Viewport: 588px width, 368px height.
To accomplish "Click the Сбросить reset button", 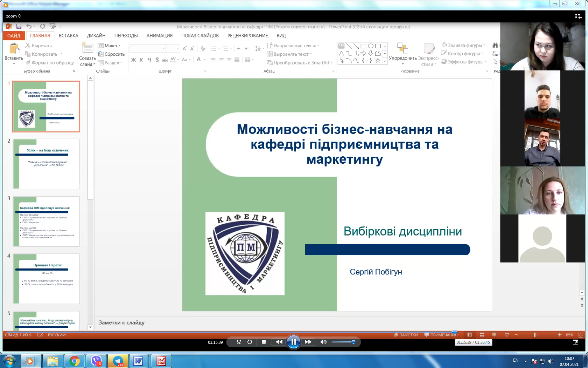I will click(x=111, y=54).
